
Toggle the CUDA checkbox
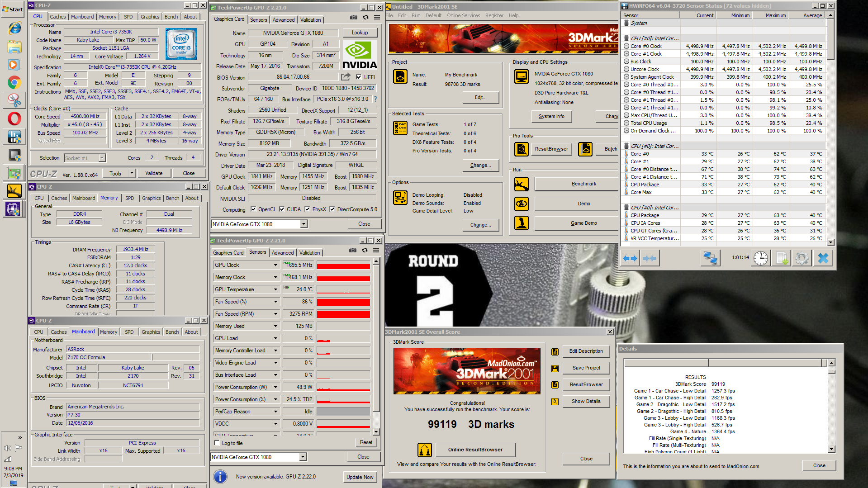[282, 209]
